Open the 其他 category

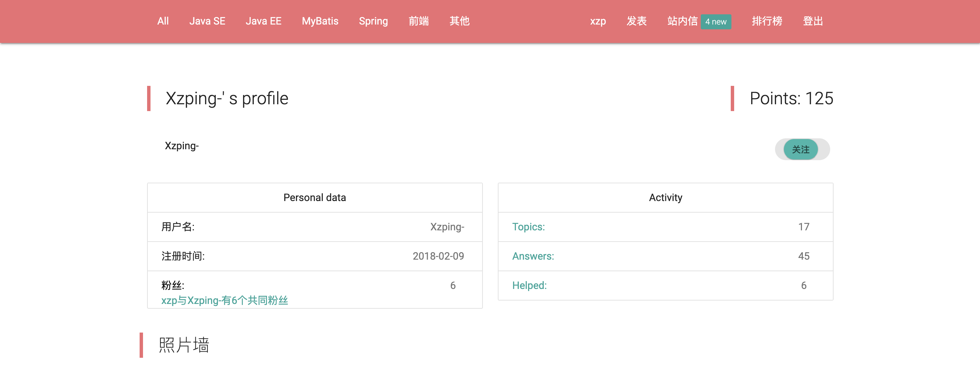coord(459,21)
